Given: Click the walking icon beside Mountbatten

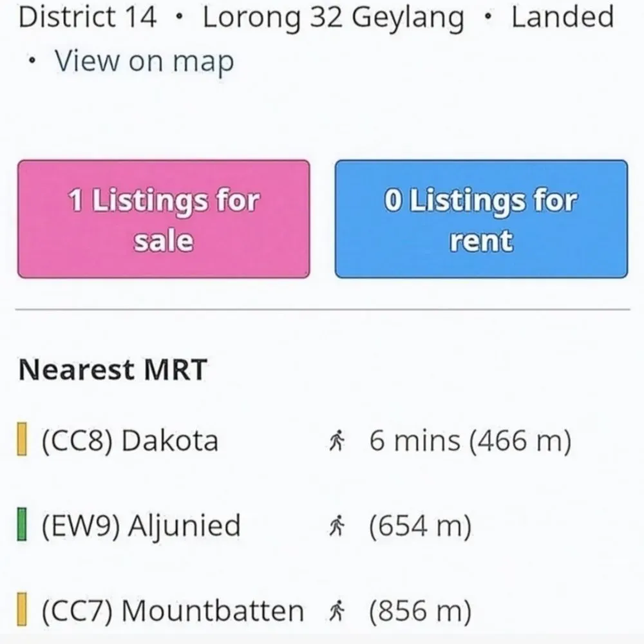Looking at the screenshot, I should point(337,611).
